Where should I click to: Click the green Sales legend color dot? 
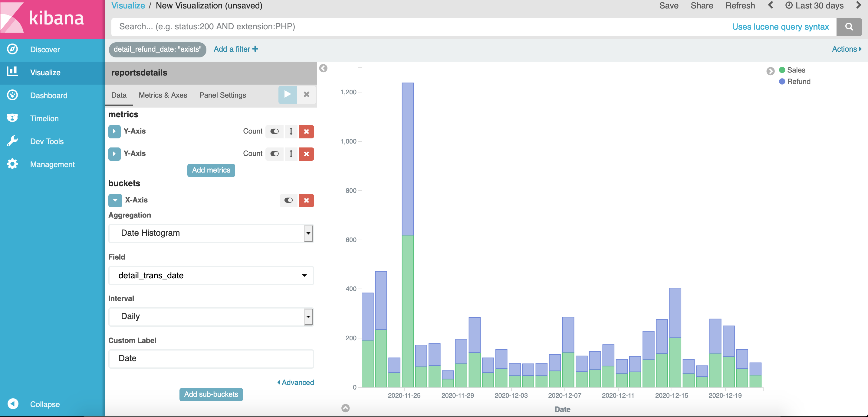pyautogui.click(x=782, y=70)
